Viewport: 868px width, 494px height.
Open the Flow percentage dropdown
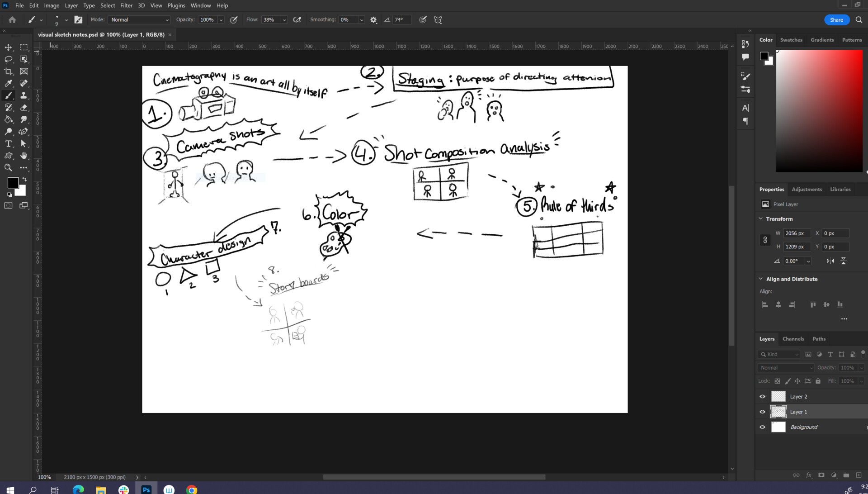point(284,19)
